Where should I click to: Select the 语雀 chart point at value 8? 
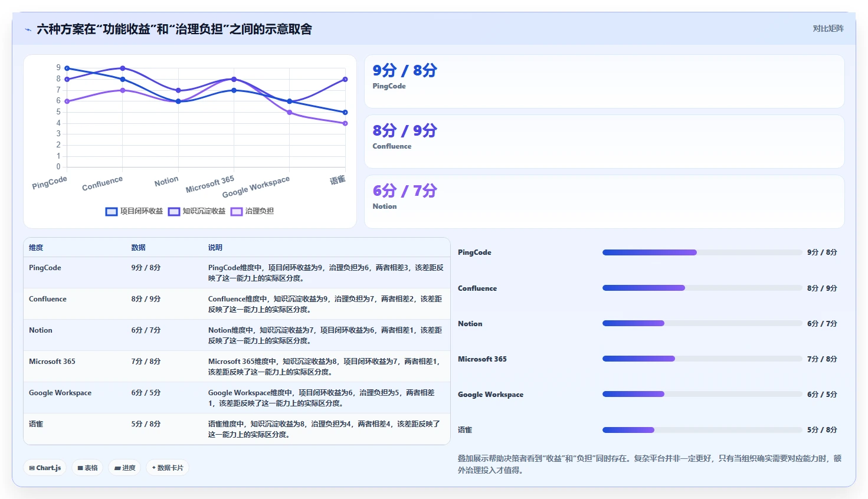tap(345, 79)
